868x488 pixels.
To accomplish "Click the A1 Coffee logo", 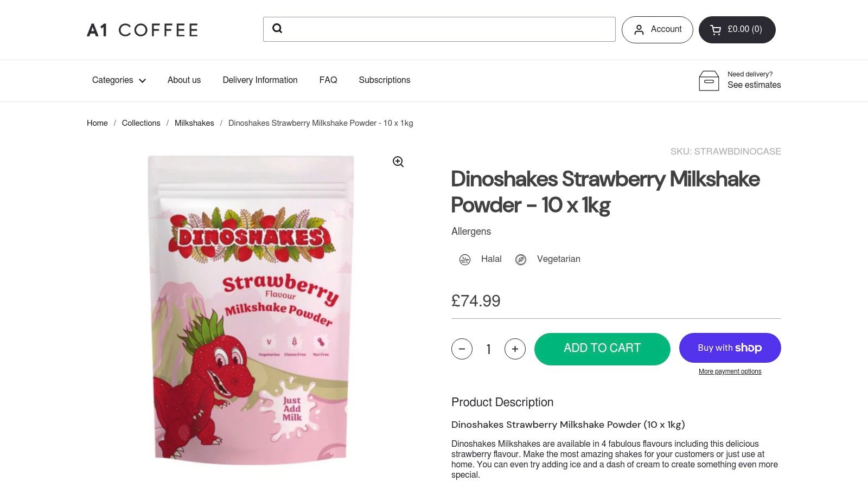I will tap(142, 30).
